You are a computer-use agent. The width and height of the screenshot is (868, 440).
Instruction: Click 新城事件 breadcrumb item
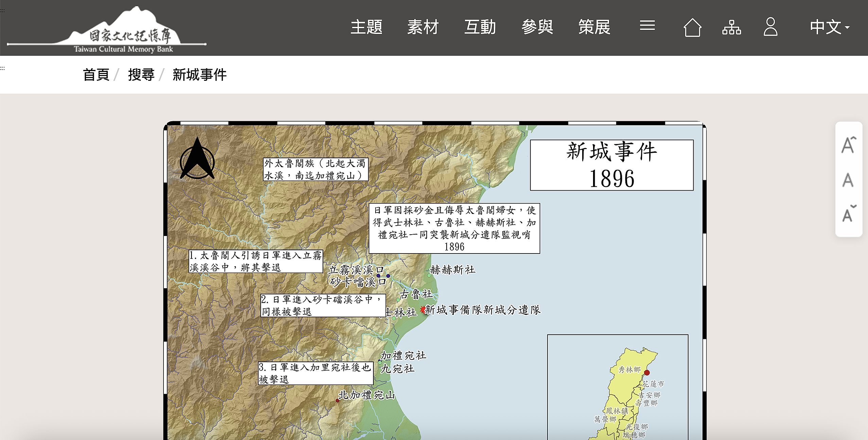pyautogui.click(x=199, y=75)
